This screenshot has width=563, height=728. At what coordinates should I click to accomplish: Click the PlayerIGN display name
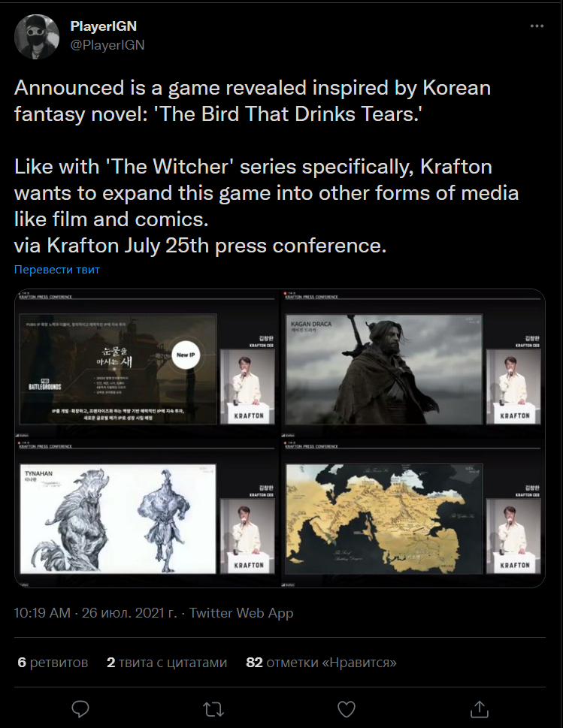pyautogui.click(x=104, y=26)
